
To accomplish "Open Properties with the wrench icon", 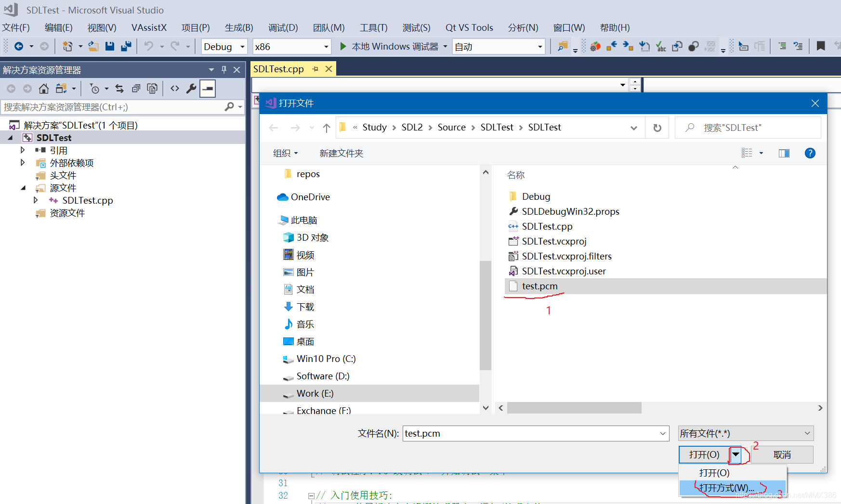I will point(191,89).
